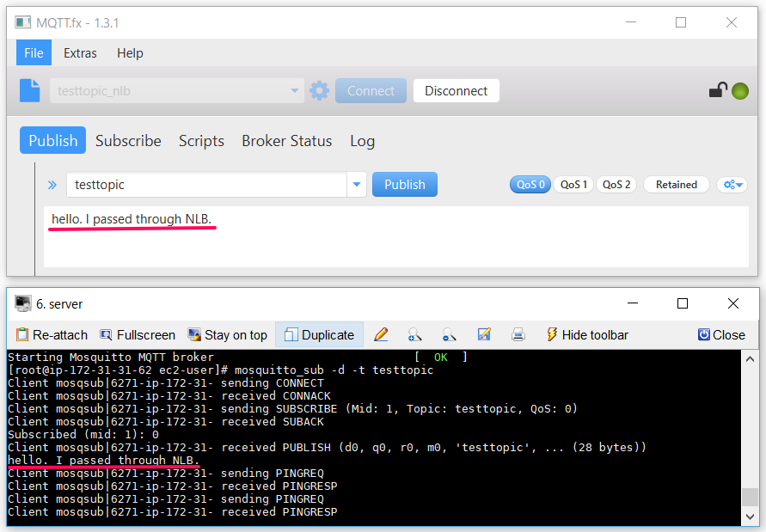The image size is (766, 532).
Task: Click the blue Publish message button
Action: (405, 185)
